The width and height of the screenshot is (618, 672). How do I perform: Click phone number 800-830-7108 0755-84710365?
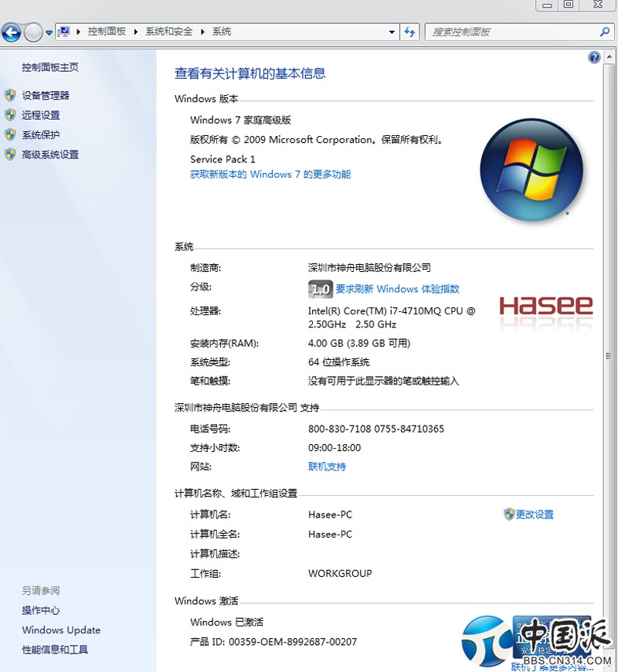point(376,429)
